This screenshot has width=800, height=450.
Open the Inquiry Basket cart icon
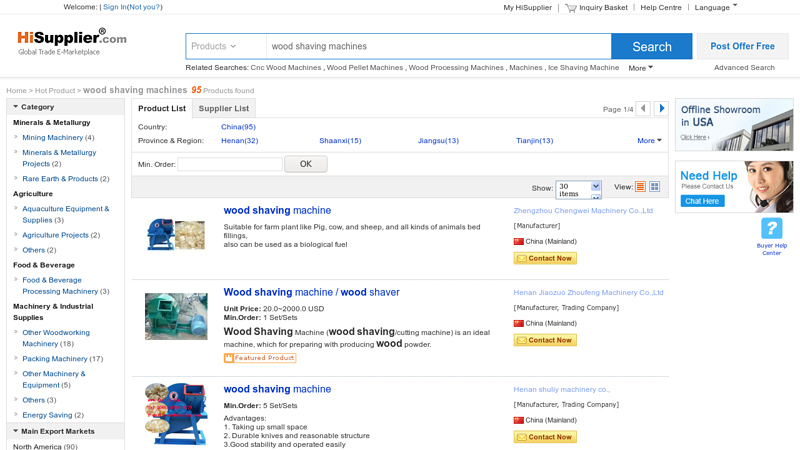pyautogui.click(x=570, y=8)
